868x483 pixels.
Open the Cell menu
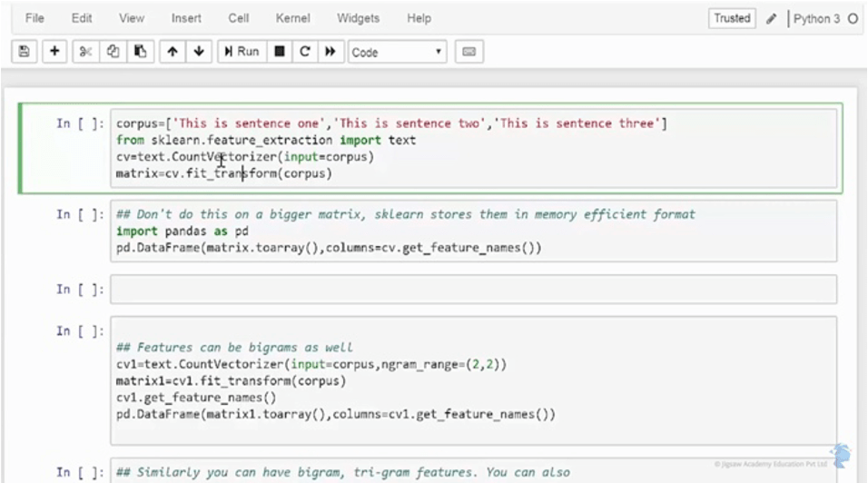pyautogui.click(x=239, y=18)
